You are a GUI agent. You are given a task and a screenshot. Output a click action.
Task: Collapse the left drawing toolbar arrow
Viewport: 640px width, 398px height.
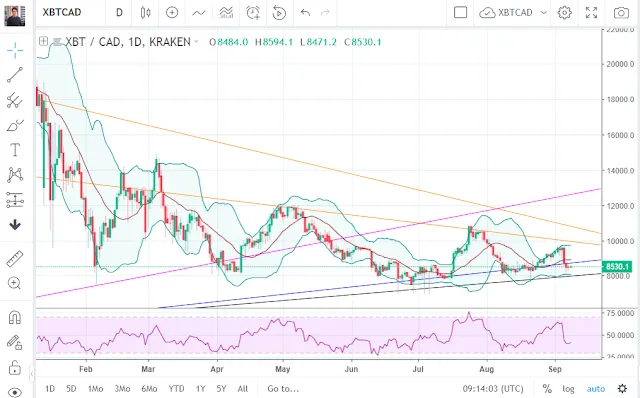pos(32,373)
